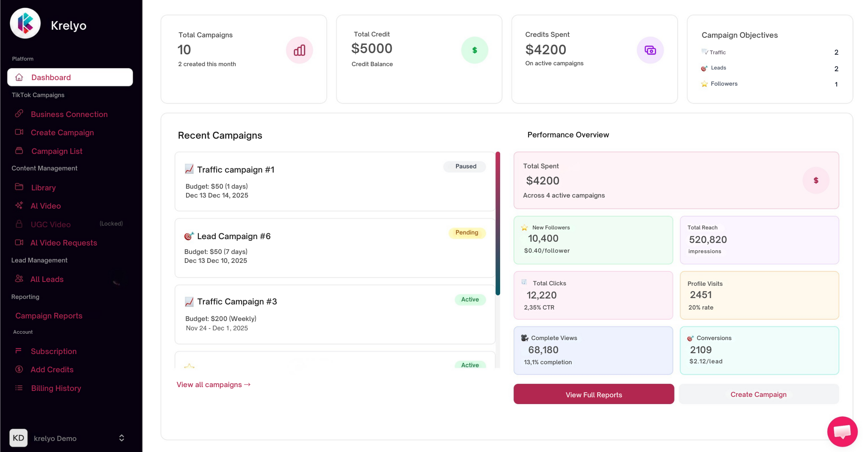Follow the View all campaigns link
The image size is (868, 452).
[213, 385]
